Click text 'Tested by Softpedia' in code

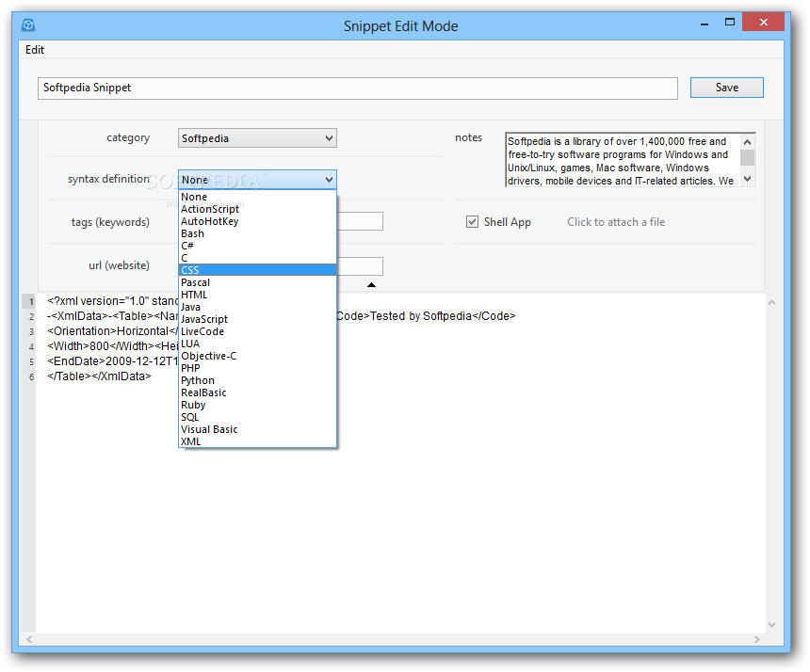click(x=420, y=316)
